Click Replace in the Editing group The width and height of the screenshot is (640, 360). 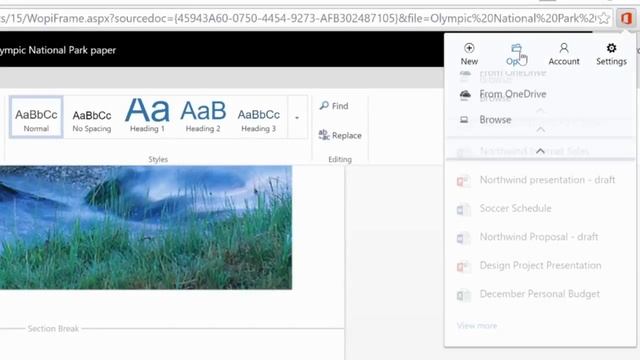[340, 135]
